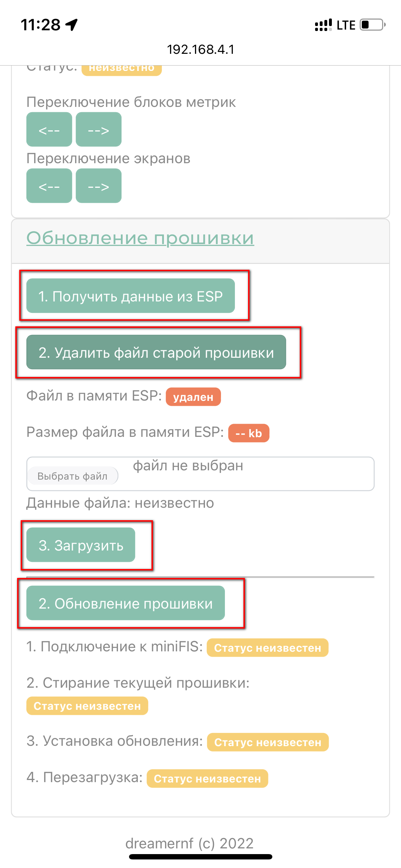The width and height of the screenshot is (401, 868).
Task: Click right arrow under Переключение экранов
Action: (x=99, y=186)
